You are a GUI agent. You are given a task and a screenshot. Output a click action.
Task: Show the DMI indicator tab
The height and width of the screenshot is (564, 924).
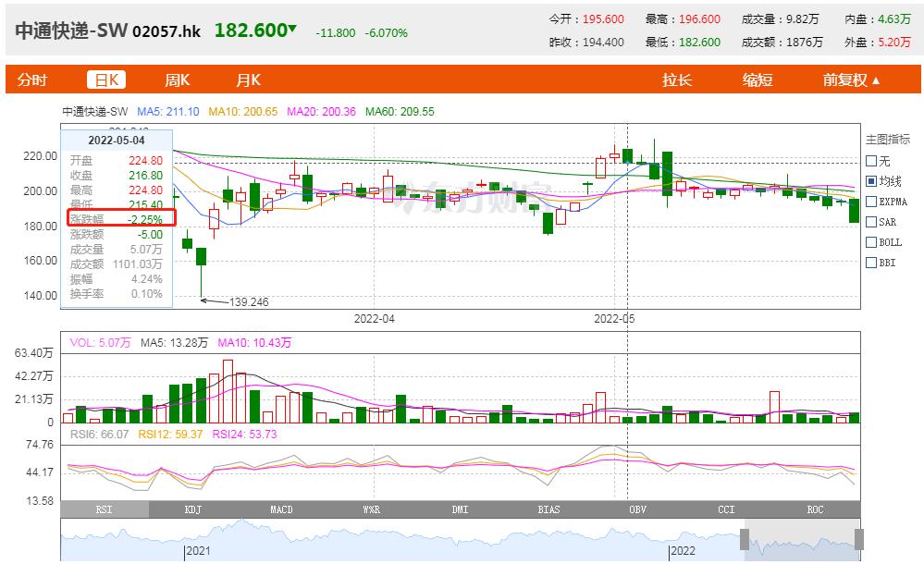[x=461, y=509]
